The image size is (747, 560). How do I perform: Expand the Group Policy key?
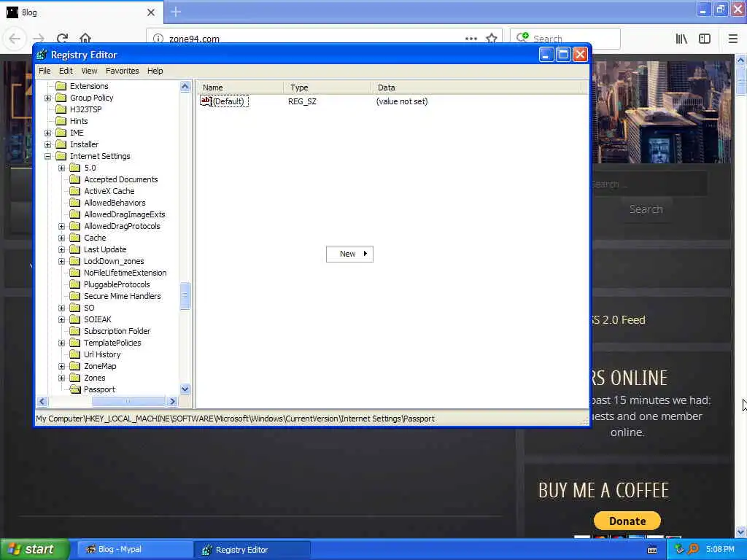(47, 98)
